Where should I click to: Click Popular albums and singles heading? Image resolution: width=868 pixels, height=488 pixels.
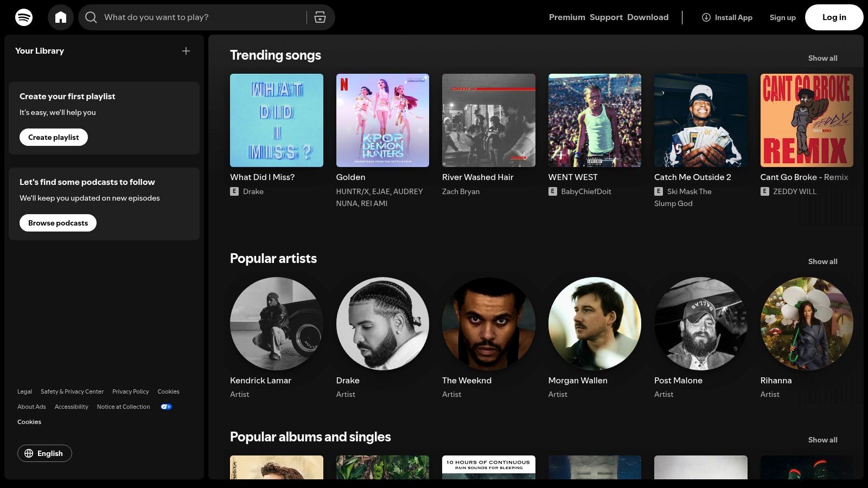(310, 437)
